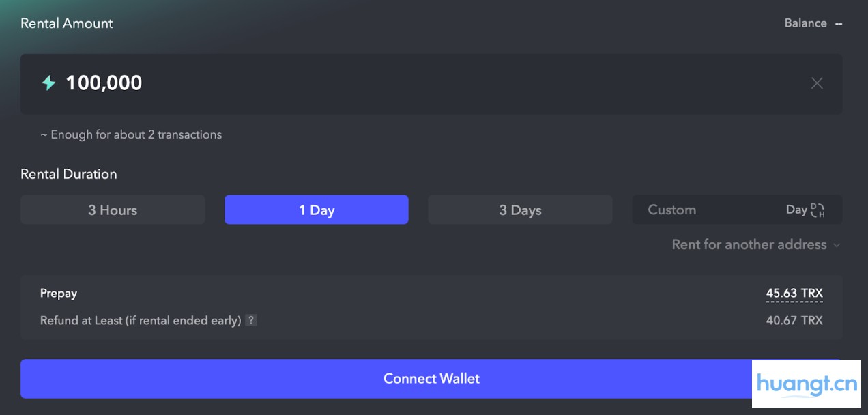Open the Refund at Least help question mark
Viewport: 868px width, 415px height.
251,320
